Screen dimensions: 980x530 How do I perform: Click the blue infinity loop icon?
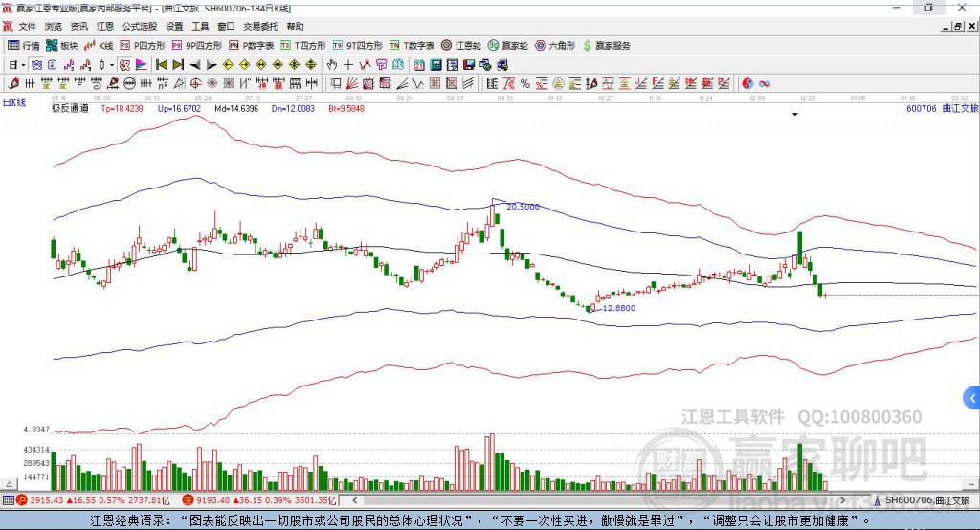(765, 83)
